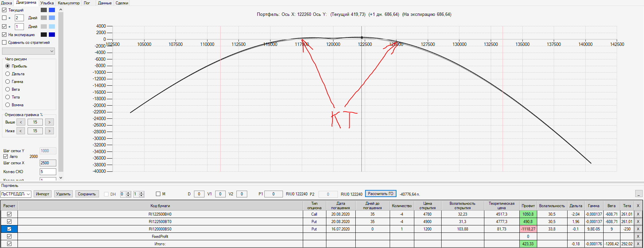Click the Сохранить button
The height and width of the screenshot is (248, 644).
[x=87, y=194]
